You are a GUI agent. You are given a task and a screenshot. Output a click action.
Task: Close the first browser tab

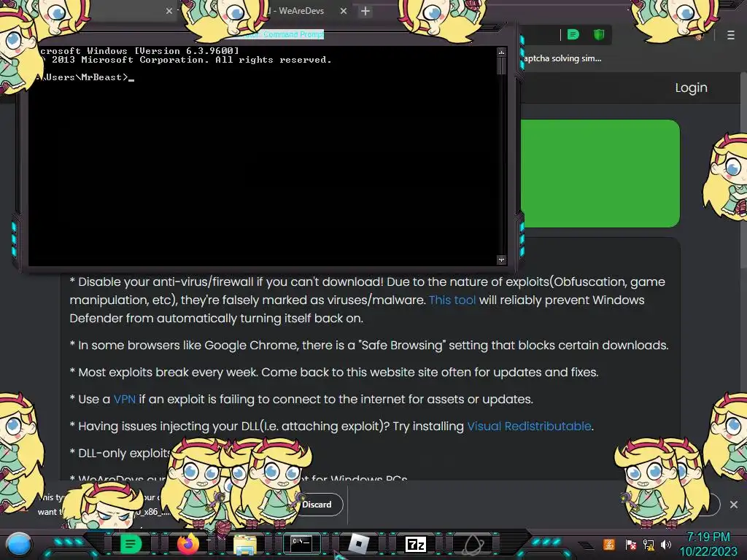click(x=169, y=11)
